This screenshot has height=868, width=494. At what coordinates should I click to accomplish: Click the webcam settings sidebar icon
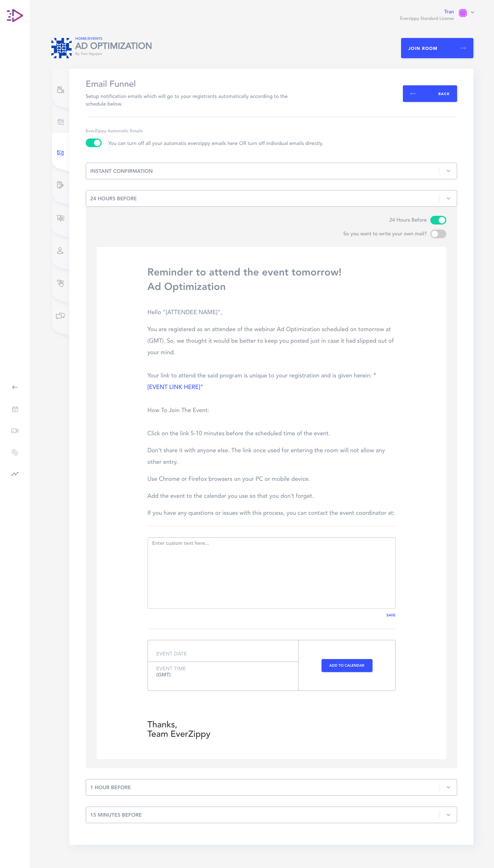tap(60, 89)
